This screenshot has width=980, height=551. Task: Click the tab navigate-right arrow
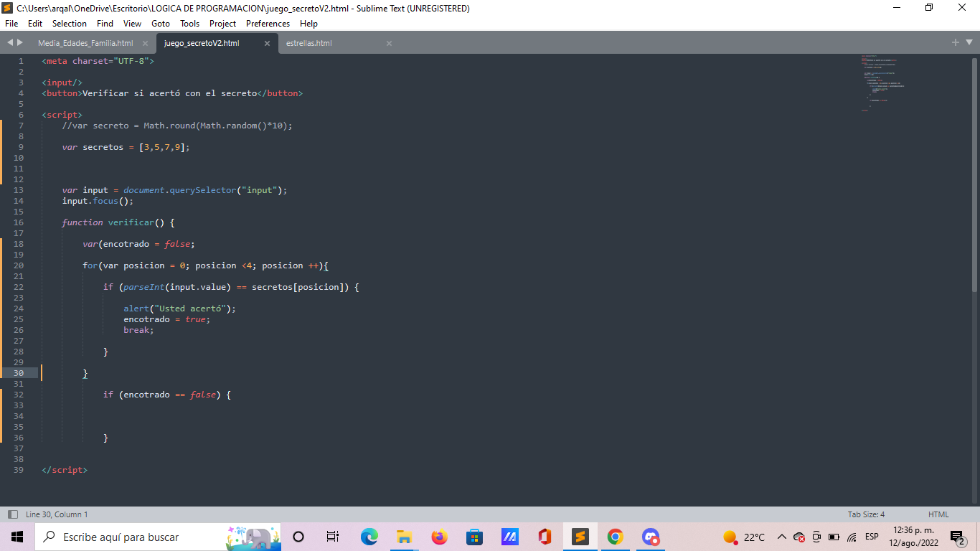point(20,43)
